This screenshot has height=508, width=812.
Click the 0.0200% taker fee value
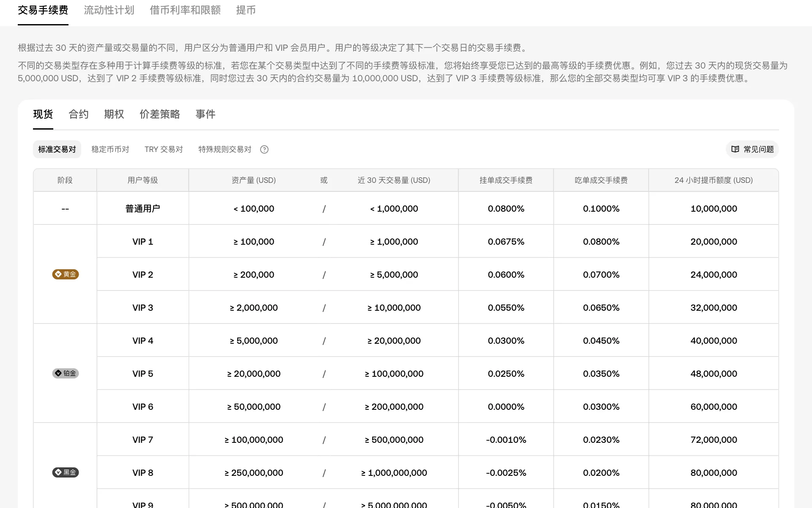[601, 473]
